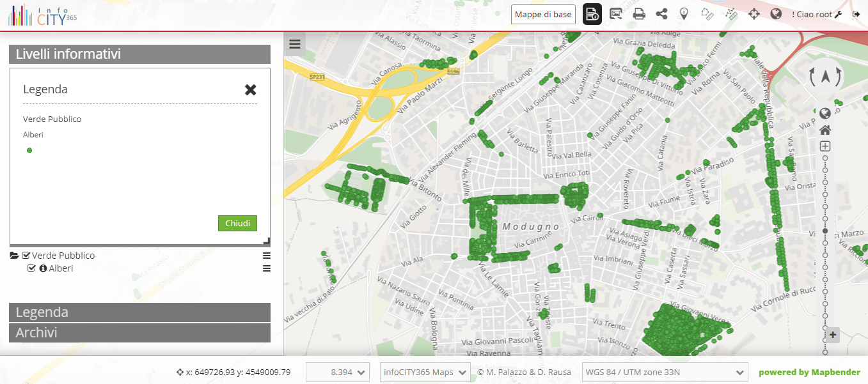Uncheck the Alberi layer visibility
868x384 pixels.
click(x=31, y=268)
